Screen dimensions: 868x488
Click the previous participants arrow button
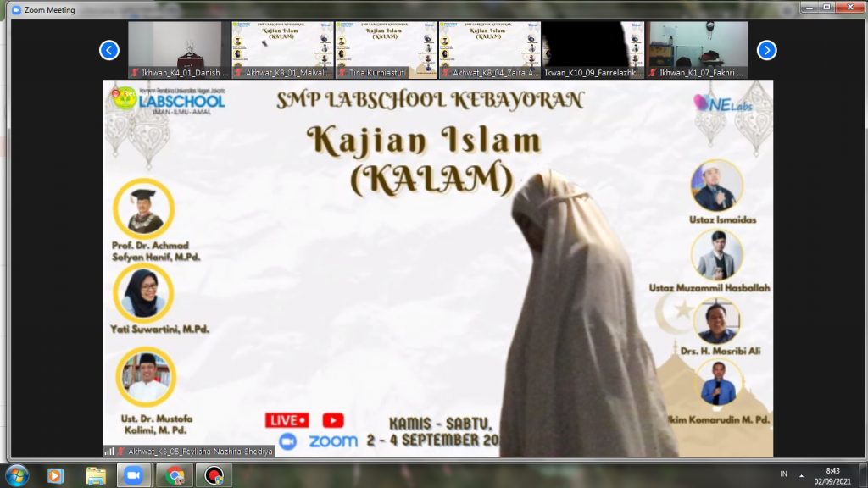pos(109,50)
